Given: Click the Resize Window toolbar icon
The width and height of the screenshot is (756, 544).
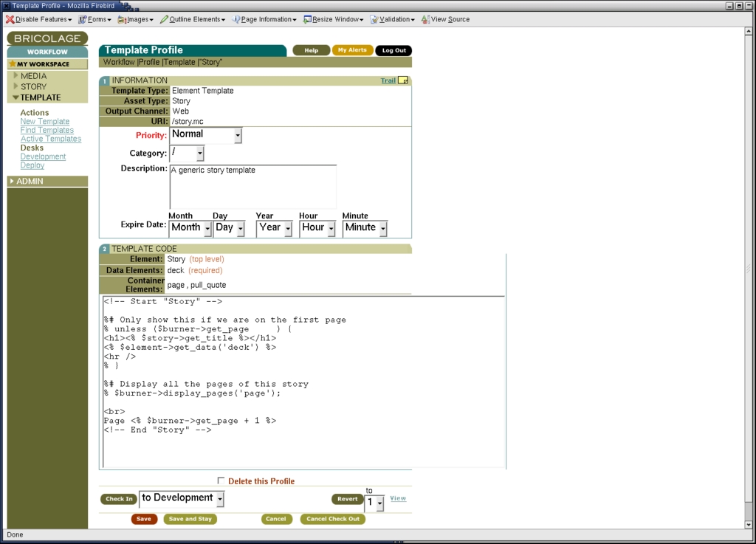Looking at the screenshot, I should [x=307, y=19].
